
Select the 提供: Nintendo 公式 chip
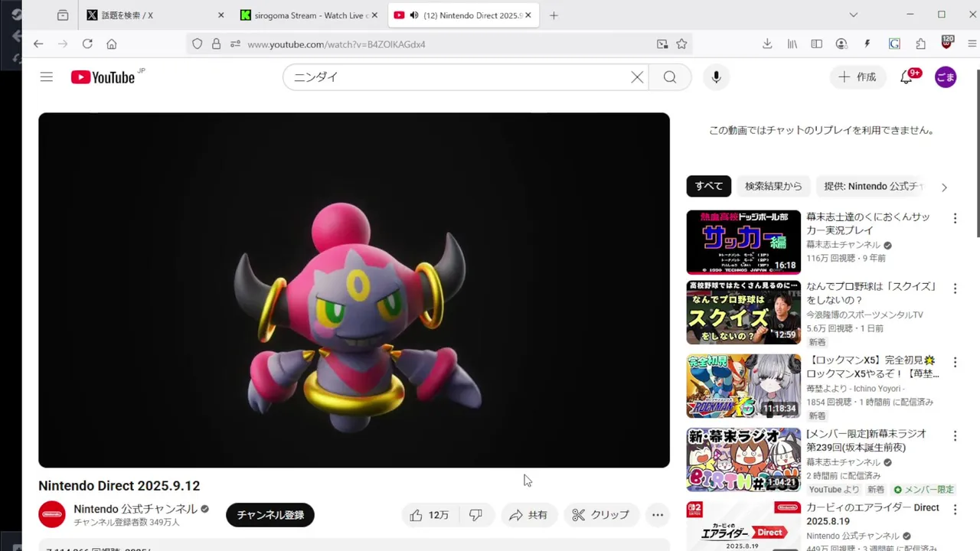coord(873,186)
